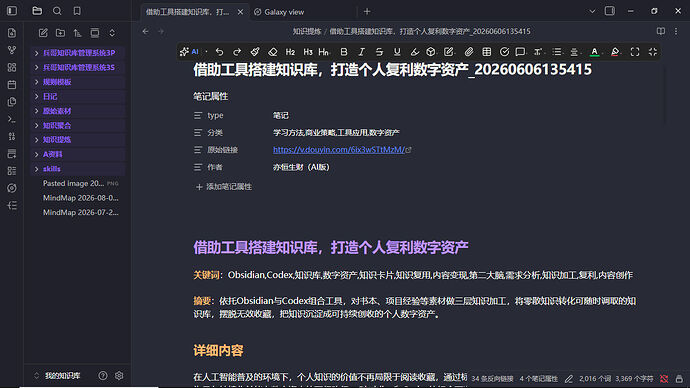Show the 34 backlinks in status bar

tap(492, 378)
